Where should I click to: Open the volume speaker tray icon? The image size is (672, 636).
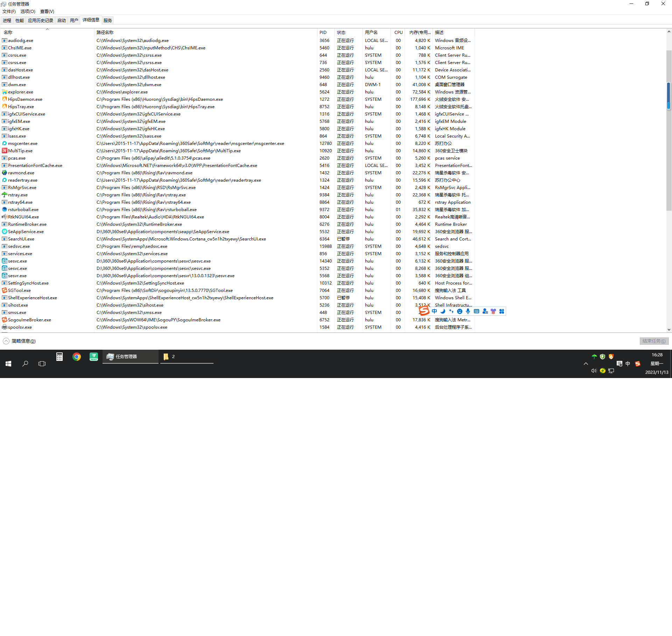click(594, 371)
